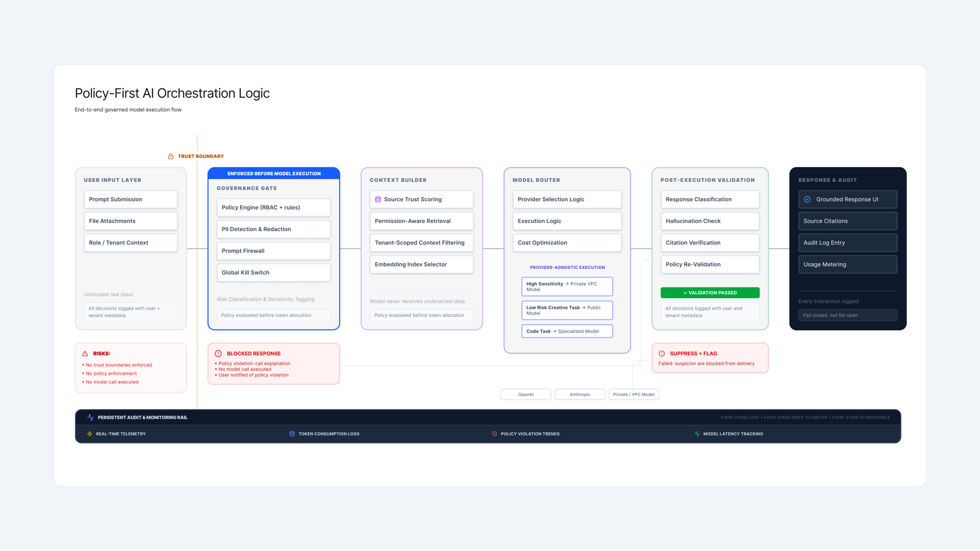This screenshot has height=551, width=980.
Task: Select the Anthropic provider chip
Action: click(x=580, y=395)
